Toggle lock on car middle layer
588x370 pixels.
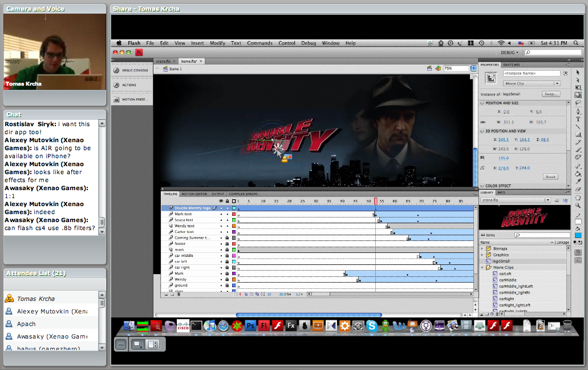pyautogui.click(x=227, y=256)
